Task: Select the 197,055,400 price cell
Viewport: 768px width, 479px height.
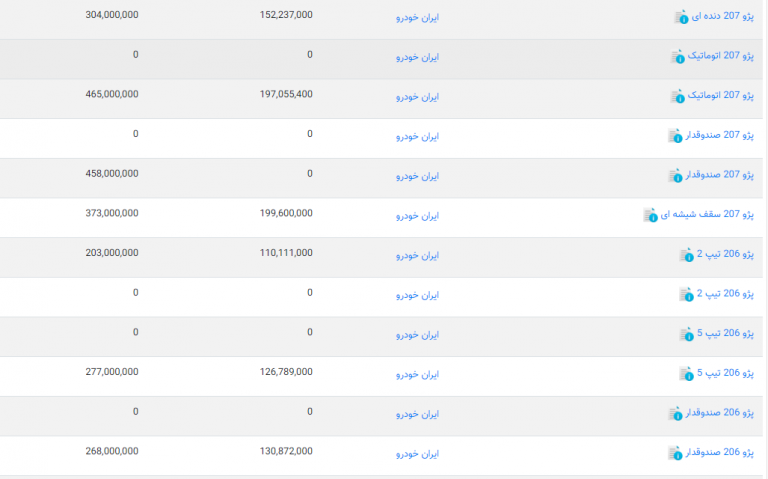Action: click(x=286, y=95)
